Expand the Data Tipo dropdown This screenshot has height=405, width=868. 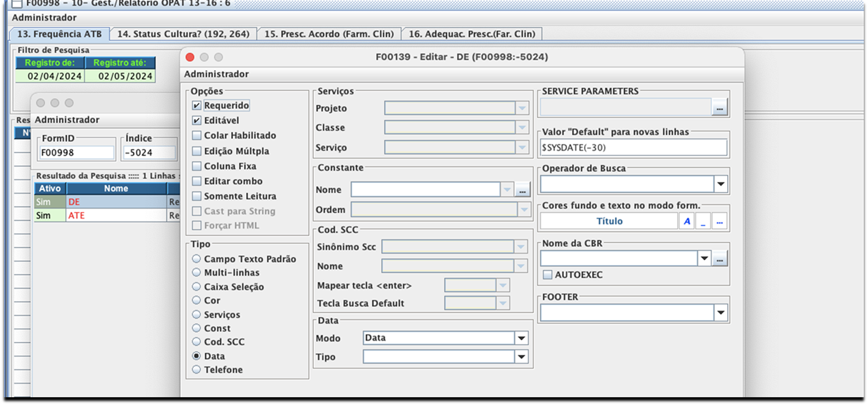pyautogui.click(x=522, y=356)
